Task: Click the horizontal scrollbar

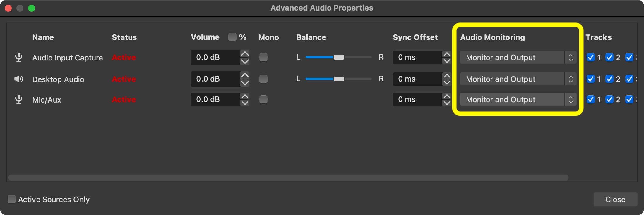Action: 288,178
